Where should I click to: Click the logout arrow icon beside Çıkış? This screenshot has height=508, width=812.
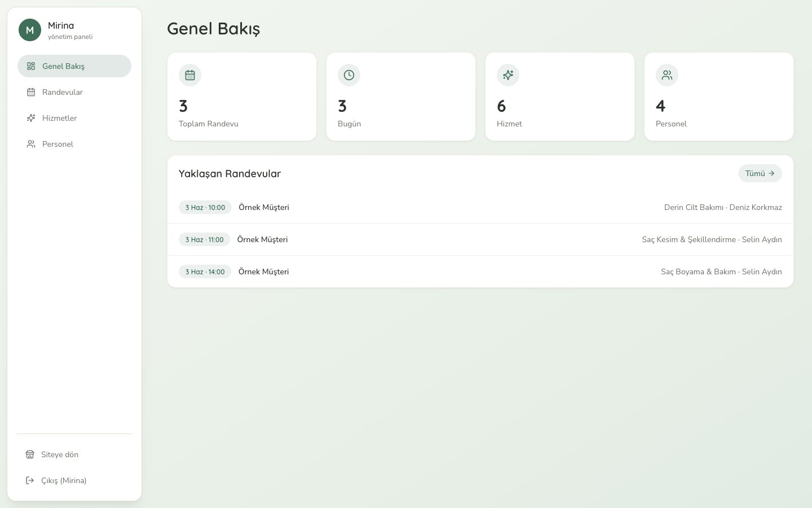click(x=30, y=480)
